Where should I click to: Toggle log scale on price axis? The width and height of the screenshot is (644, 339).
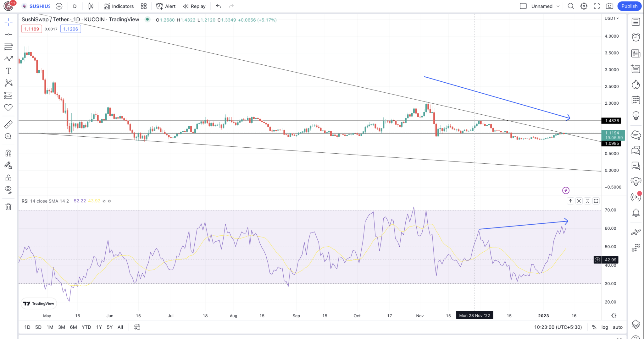pyautogui.click(x=605, y=327)
